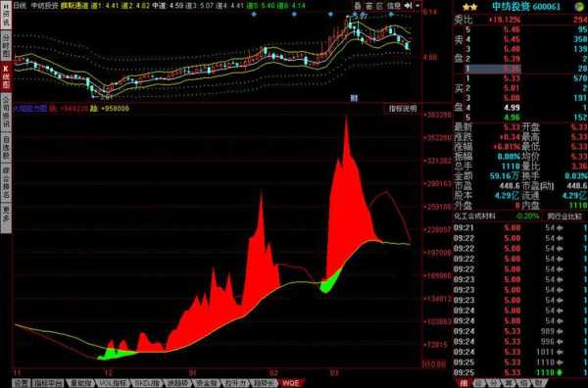Click the arrow-bar icon next to 信息
The image size is (588, 388).
(x=409, y=6)
